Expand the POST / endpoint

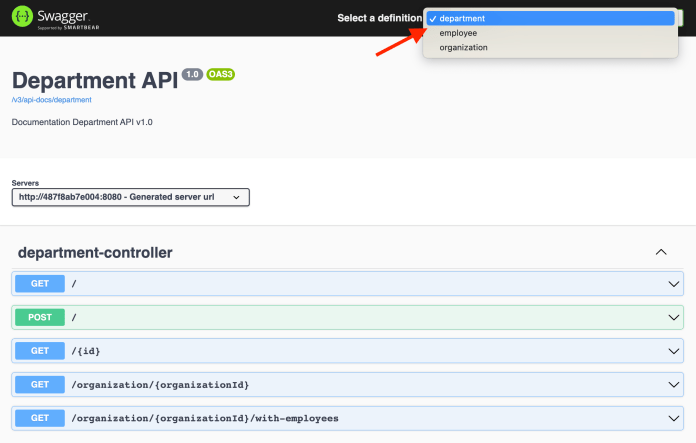[347, 317]
